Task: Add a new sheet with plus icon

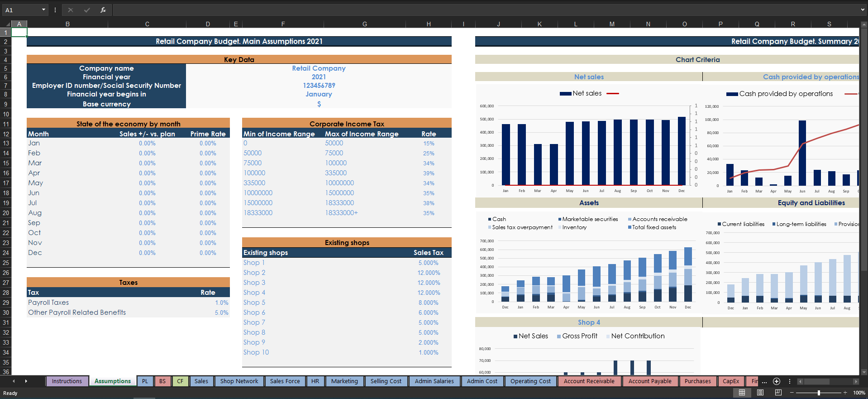Action: click(x=777, y=381)
